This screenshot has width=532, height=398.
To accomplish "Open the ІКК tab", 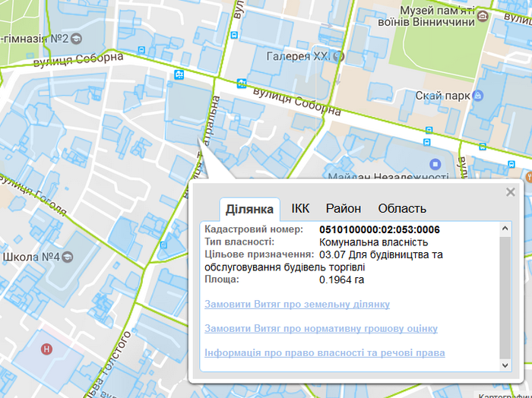I will (300, 208).
